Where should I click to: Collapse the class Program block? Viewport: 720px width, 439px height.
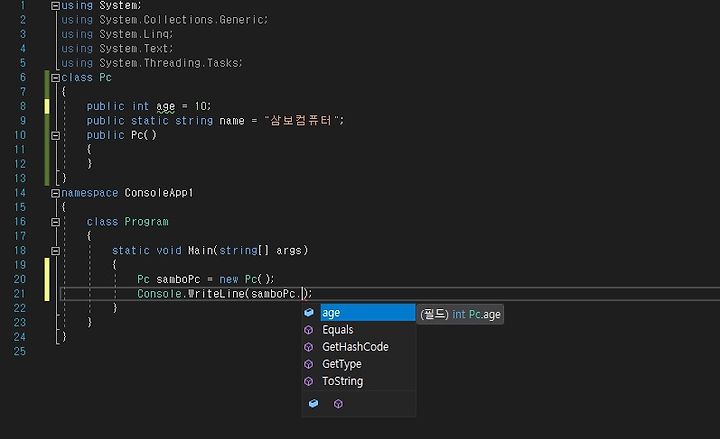(x=56, y=222)
